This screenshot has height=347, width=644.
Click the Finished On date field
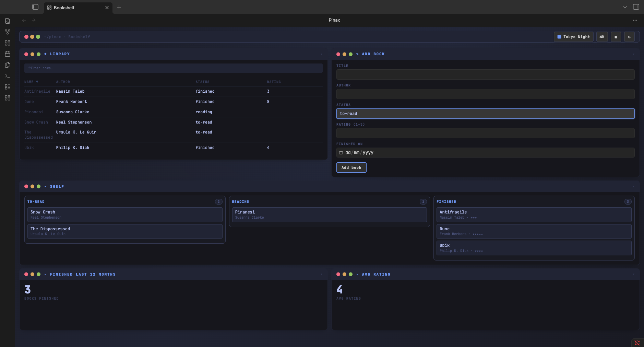485,152
